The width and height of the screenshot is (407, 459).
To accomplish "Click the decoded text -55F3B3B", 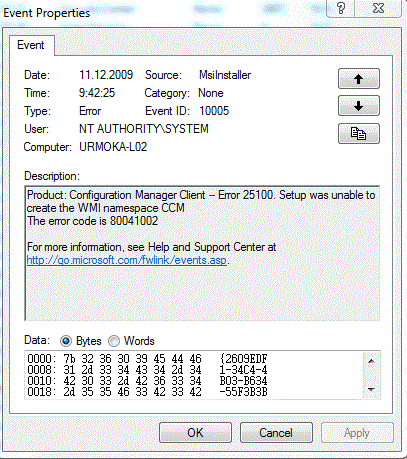I will tap(243, 392).
